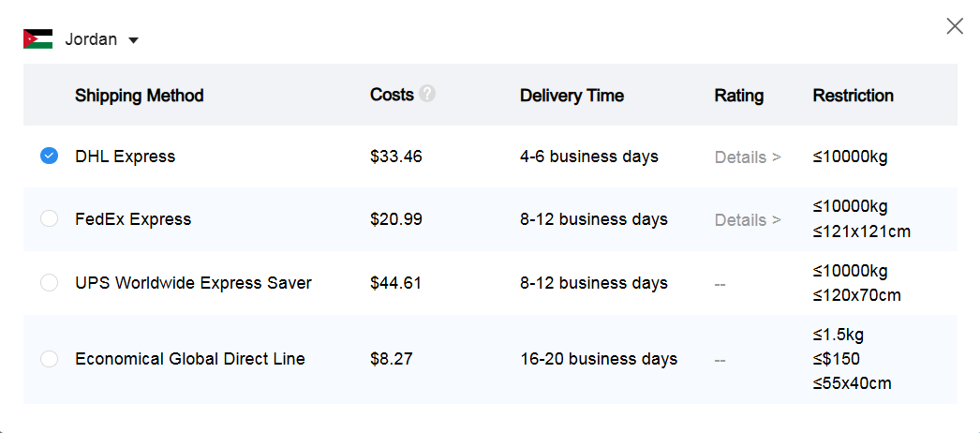Viewport: 980px width, 433px height.
Task: Click the Shipping Method column header
Action: click(x=139, y=95)
